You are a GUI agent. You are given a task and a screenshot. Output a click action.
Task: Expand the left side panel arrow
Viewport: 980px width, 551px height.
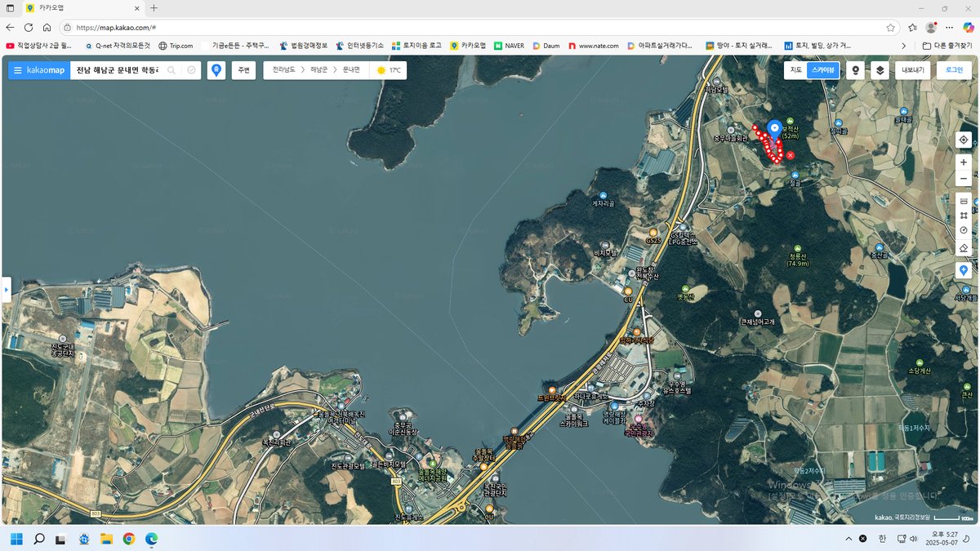(x=6, y=289)
